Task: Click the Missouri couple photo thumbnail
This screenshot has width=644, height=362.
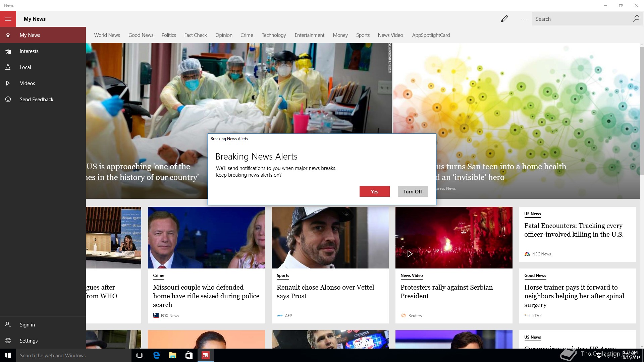Action: [x=206, y=237]
